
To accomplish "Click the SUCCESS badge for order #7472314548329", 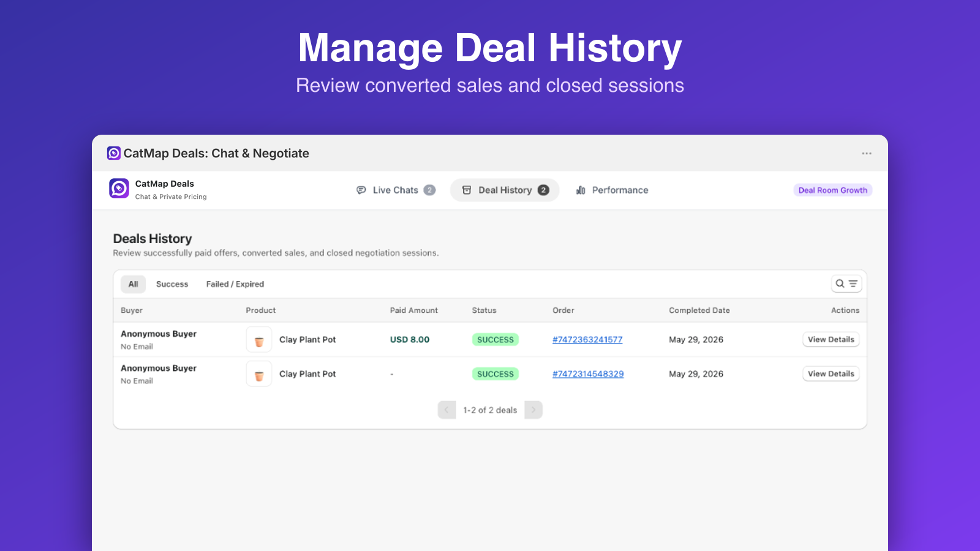I will coord(496,374).
